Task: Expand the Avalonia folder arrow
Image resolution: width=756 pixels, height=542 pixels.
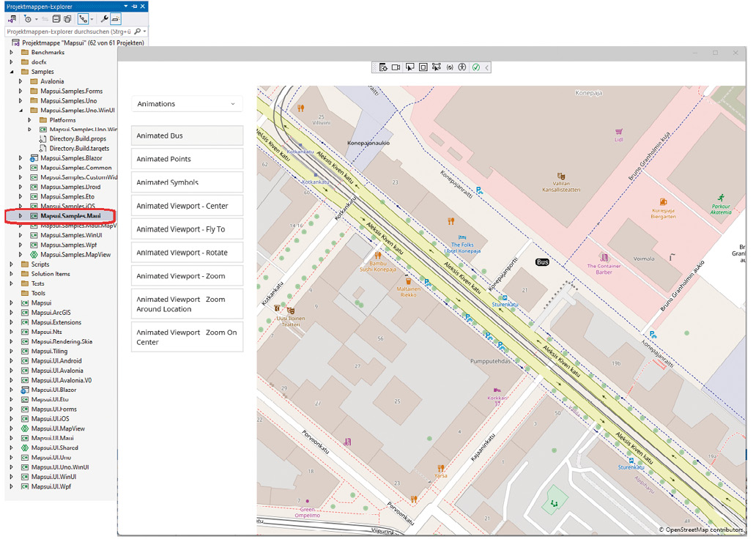Action: tap(21, 81)
